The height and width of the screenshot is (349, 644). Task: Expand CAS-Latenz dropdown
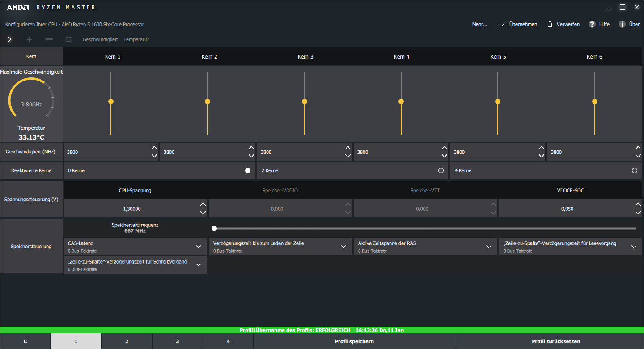click(199, 247)
